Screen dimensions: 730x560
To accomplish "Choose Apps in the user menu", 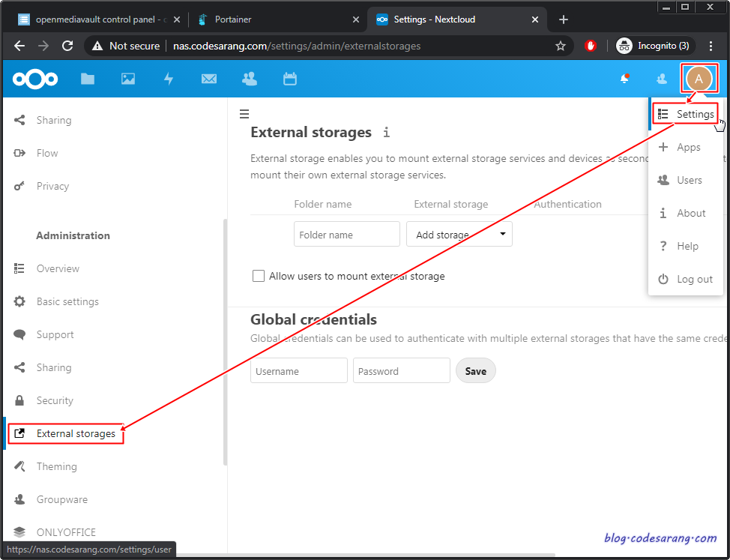I will 685,147.
